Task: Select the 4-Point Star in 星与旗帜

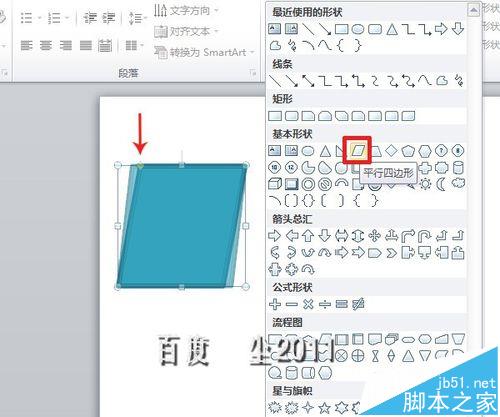Action: point(308,407)
